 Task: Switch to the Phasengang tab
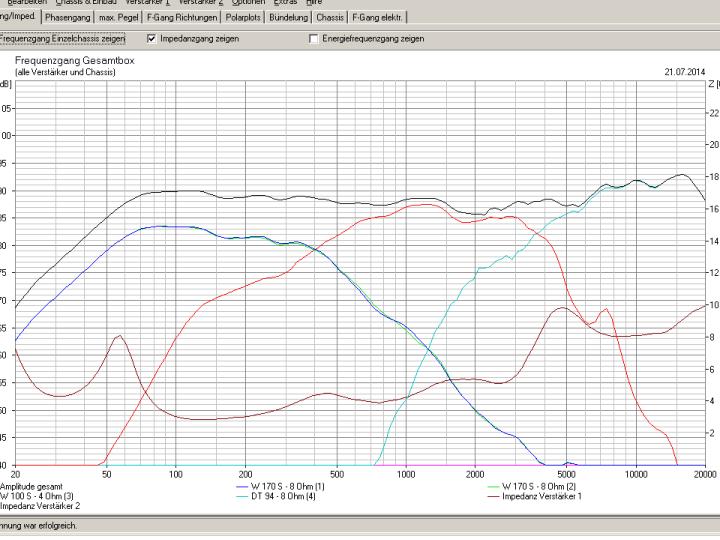pos(68,18)
